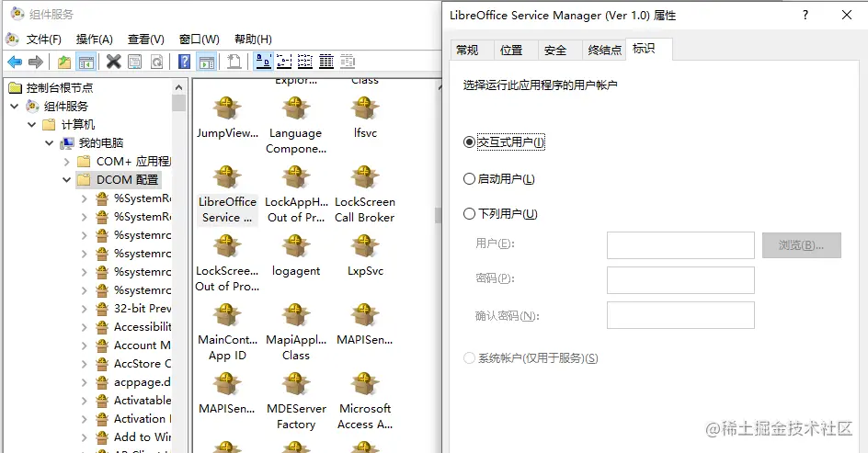
Task: Collapse the 我的电脑 tree node
Action: pyautogui.click(x=50, y=142)
